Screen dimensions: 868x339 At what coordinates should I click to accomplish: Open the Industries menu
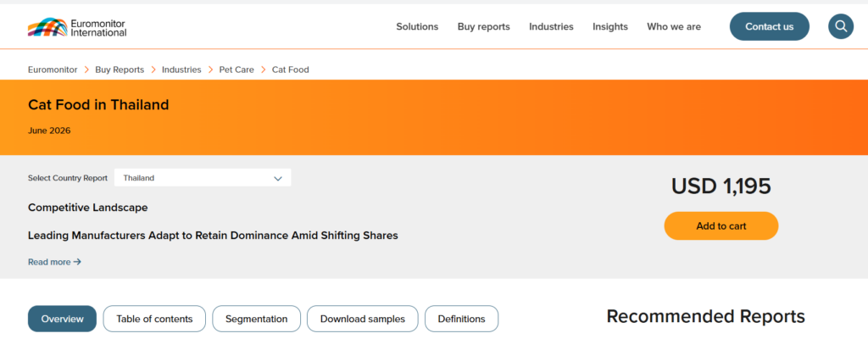[x=551, y=26]
